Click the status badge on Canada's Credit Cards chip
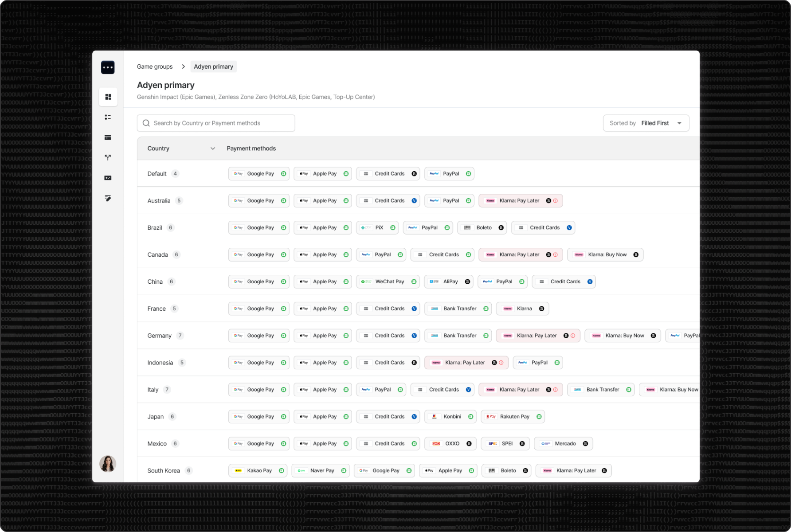This screenshot has height=532, width=791. coord(468,254)
